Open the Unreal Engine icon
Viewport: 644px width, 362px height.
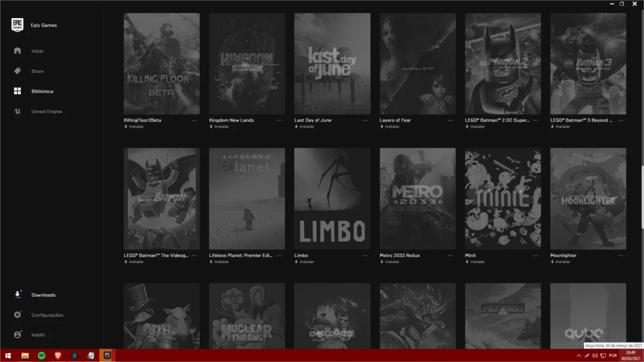[17, 111]
